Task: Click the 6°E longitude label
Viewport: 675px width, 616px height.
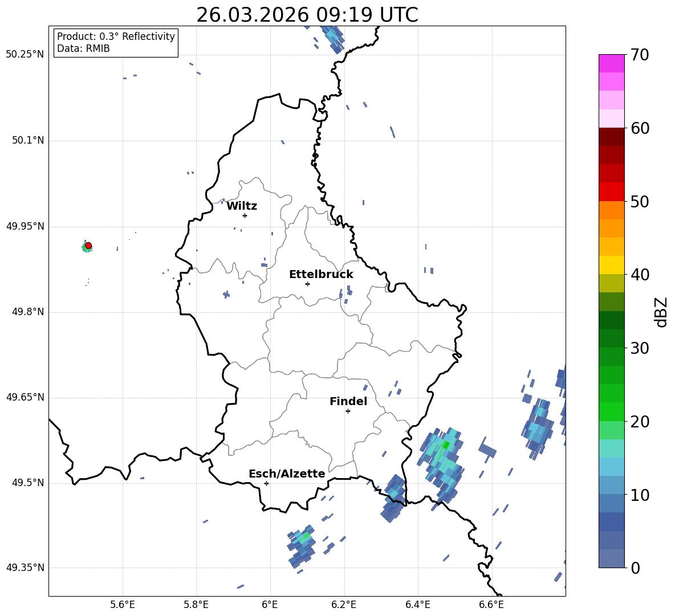Action: [270, 605]
